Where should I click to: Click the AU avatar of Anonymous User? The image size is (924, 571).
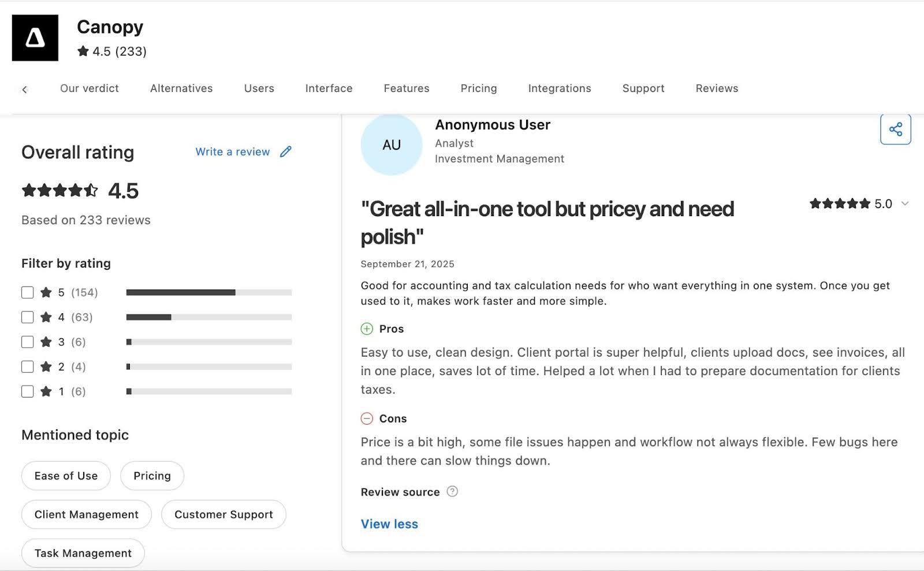click(x=391, y=145)
